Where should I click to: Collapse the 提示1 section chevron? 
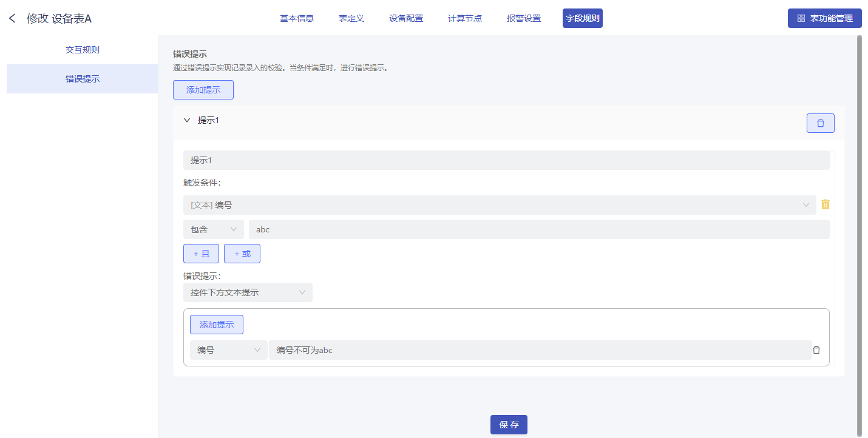(x=187, y=120)
